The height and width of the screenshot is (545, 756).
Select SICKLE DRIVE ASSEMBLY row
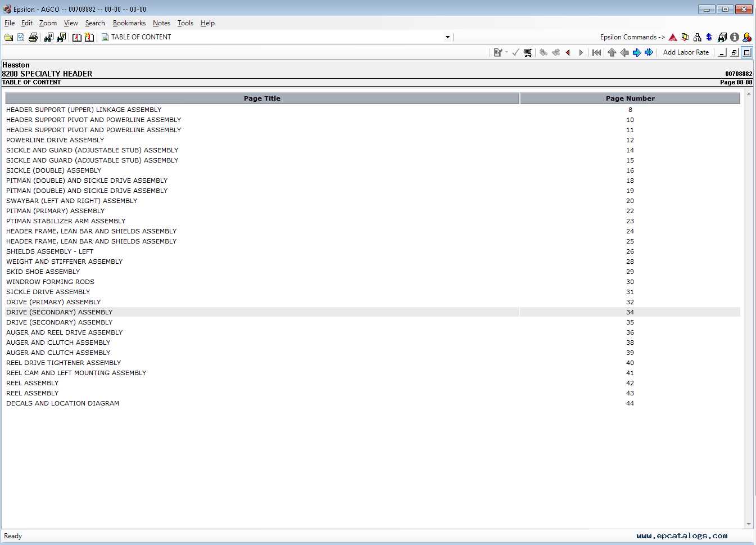373,292
